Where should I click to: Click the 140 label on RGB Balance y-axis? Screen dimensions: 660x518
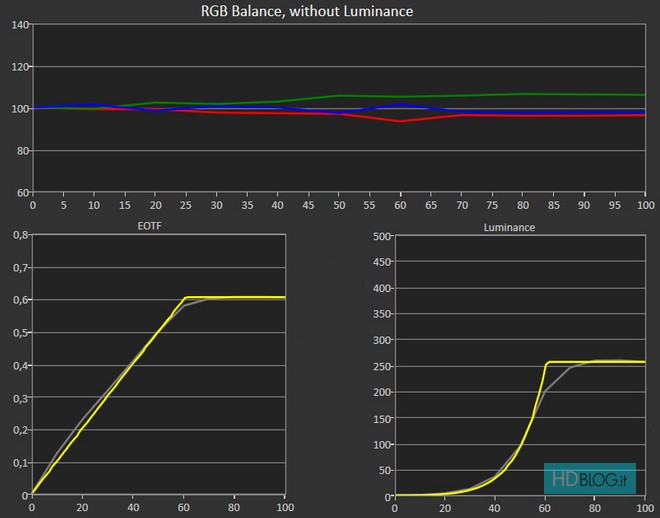16,24
